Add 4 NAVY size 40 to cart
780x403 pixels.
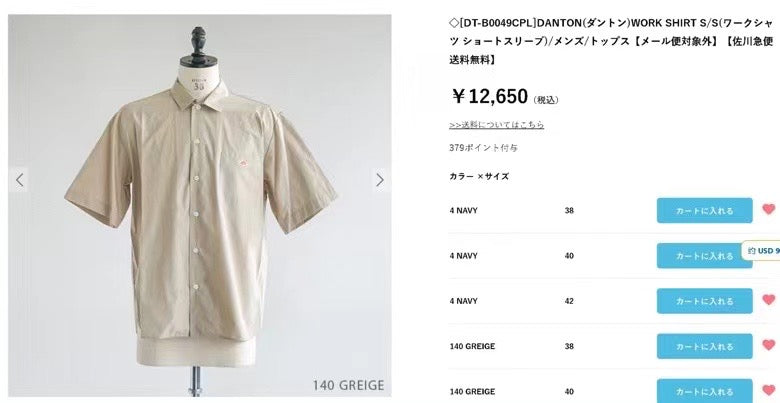(x=704, y=256)
